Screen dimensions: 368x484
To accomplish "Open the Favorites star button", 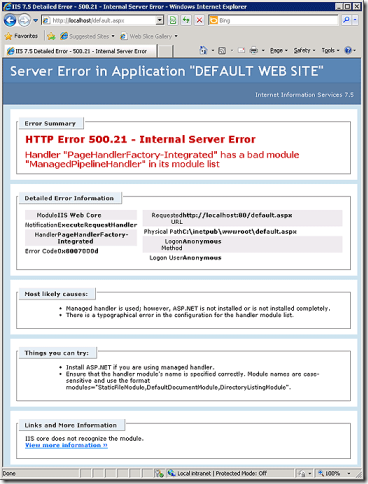I will (x=21, y=36).
